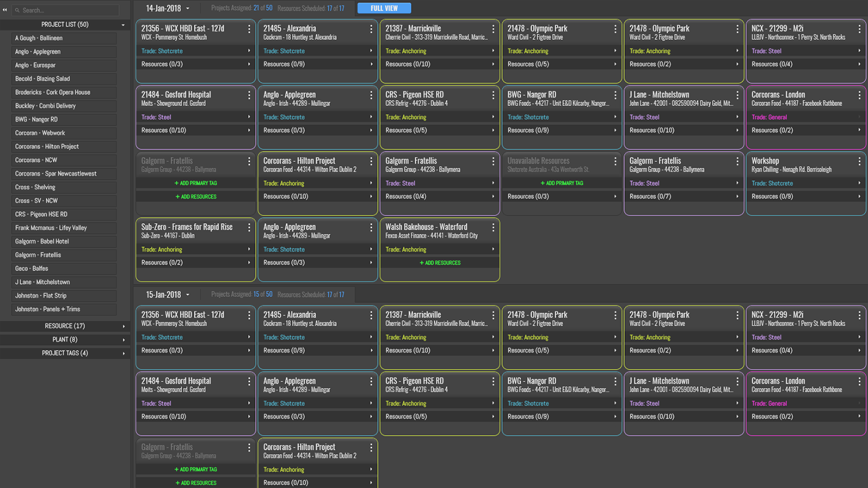
Task: Open options for 21485 Alexandria card under 14-Jan-2018
Action: (x=371, y=29)
